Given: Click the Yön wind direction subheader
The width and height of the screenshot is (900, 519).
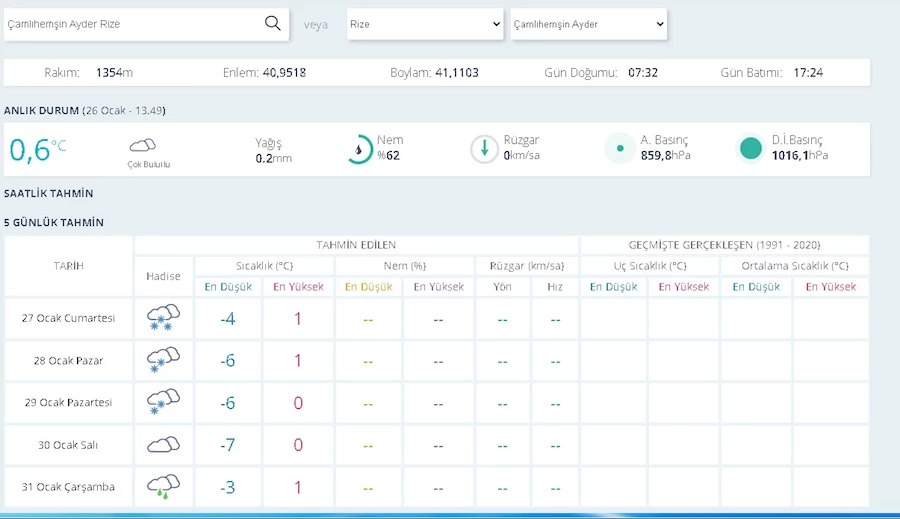Looking at the screenshot, I should [502, 286].
